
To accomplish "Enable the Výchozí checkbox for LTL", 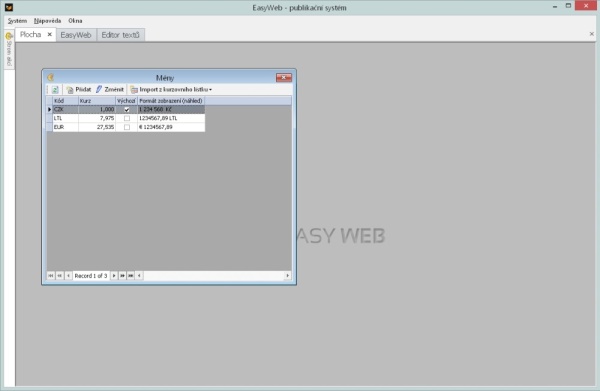I will click(x=127, y=118).
